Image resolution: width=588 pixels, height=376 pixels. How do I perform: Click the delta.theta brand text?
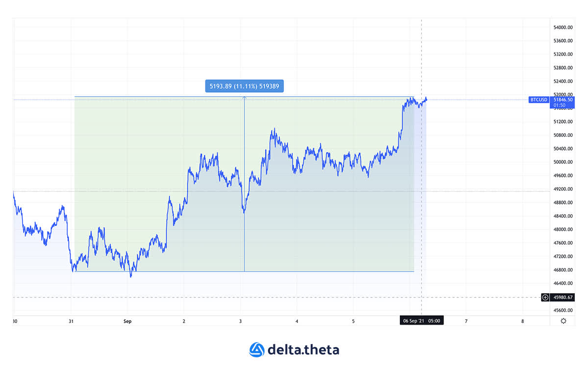coord(303,350)
